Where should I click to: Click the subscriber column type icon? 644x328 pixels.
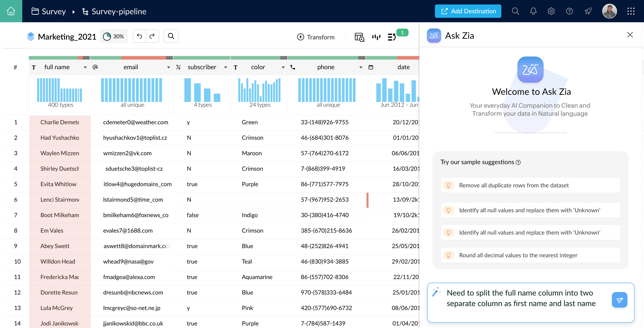point(178,67)
